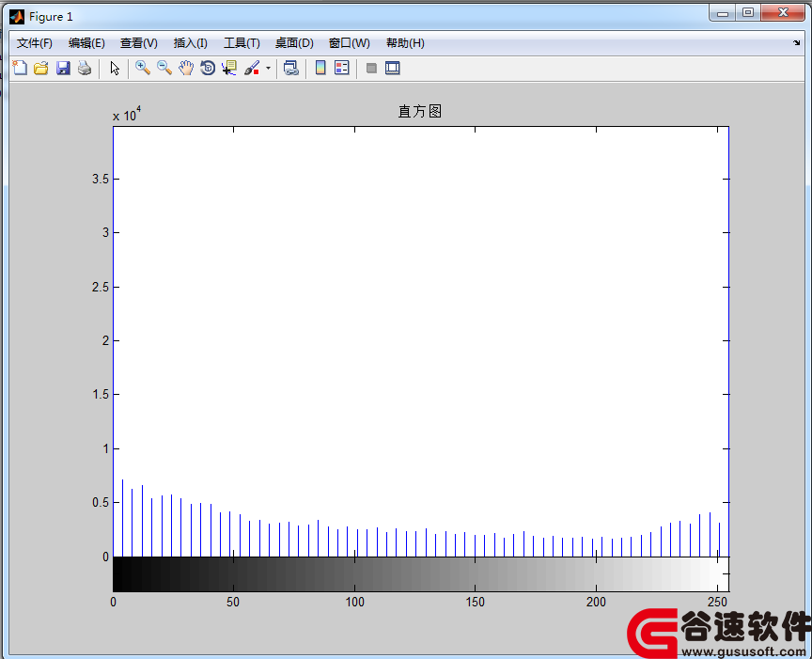The width and height of the screenshot is (812, 659).
Task: Select the Edit Plot arrow tool
Action: coord(115,68)
